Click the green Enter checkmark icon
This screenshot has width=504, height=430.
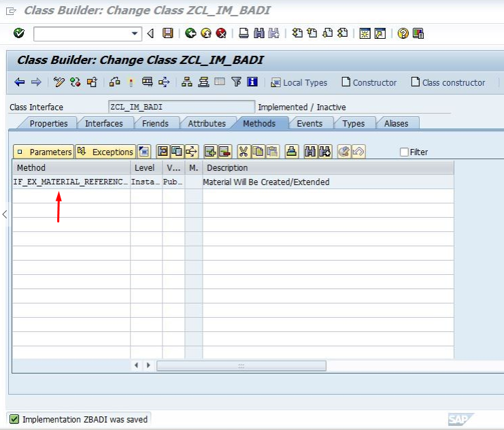(x=19, y=33)
